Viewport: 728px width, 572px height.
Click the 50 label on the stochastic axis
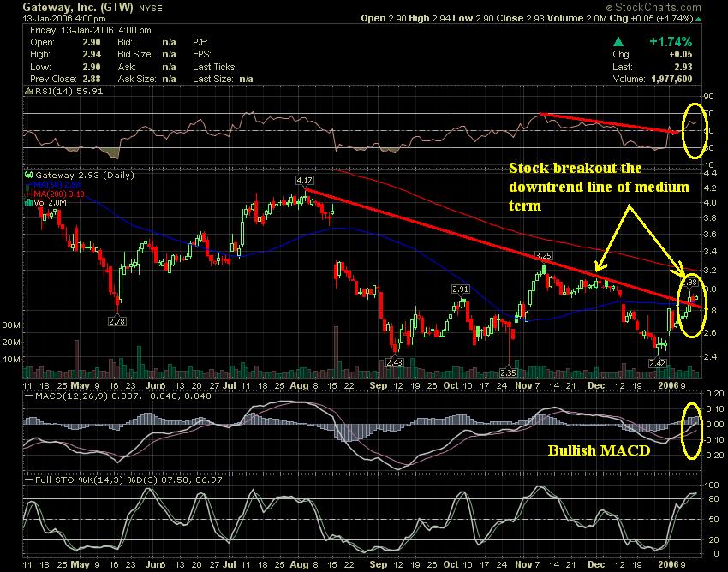tap(713, 520)
